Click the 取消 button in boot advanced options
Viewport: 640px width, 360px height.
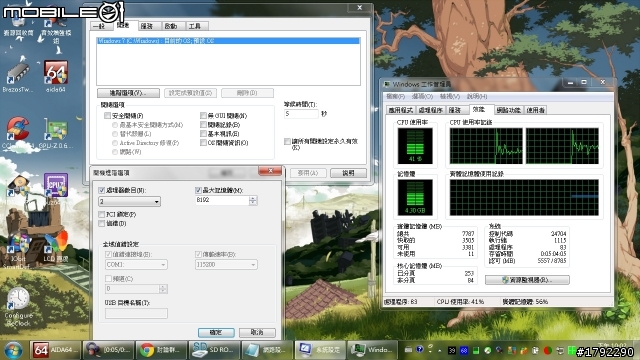coord(257,333)
